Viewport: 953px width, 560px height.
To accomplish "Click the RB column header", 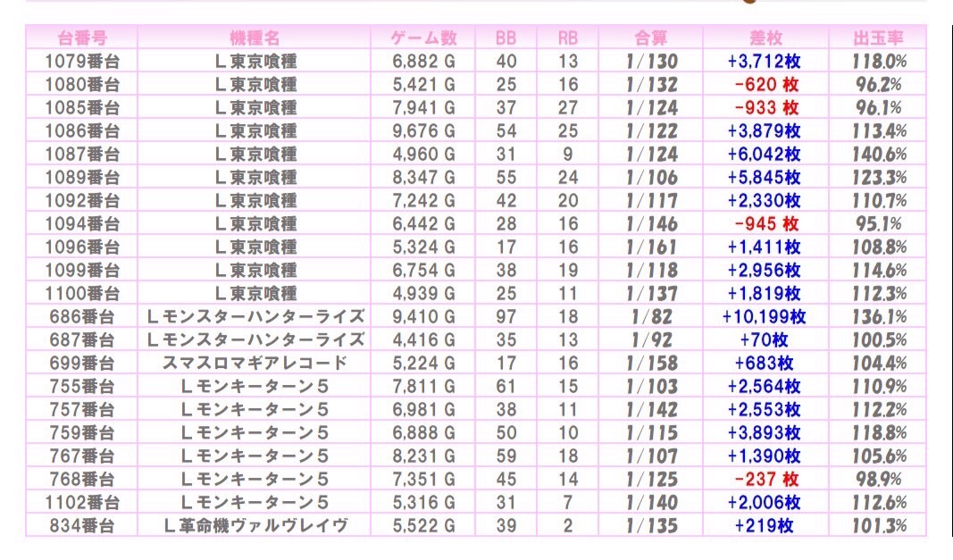I will (567, 38).
